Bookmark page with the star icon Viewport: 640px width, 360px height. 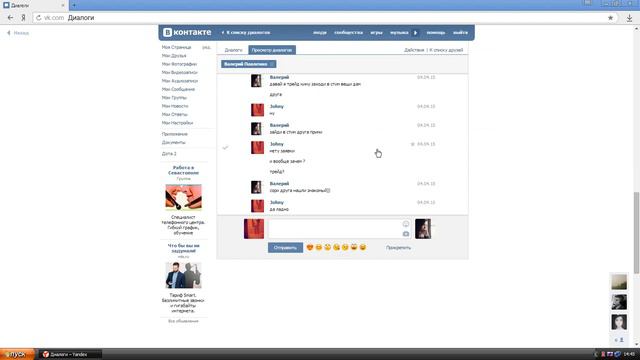click(x=610, y=18)
